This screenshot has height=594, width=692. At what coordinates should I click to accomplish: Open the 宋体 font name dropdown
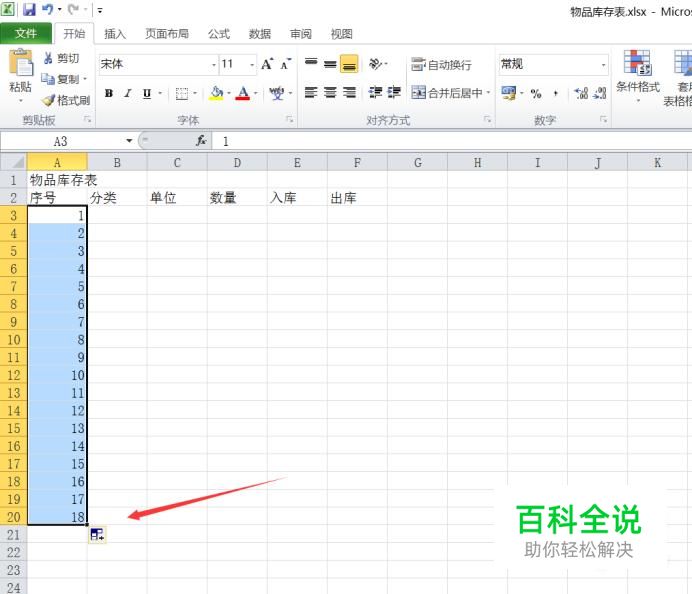coord(214,65)
